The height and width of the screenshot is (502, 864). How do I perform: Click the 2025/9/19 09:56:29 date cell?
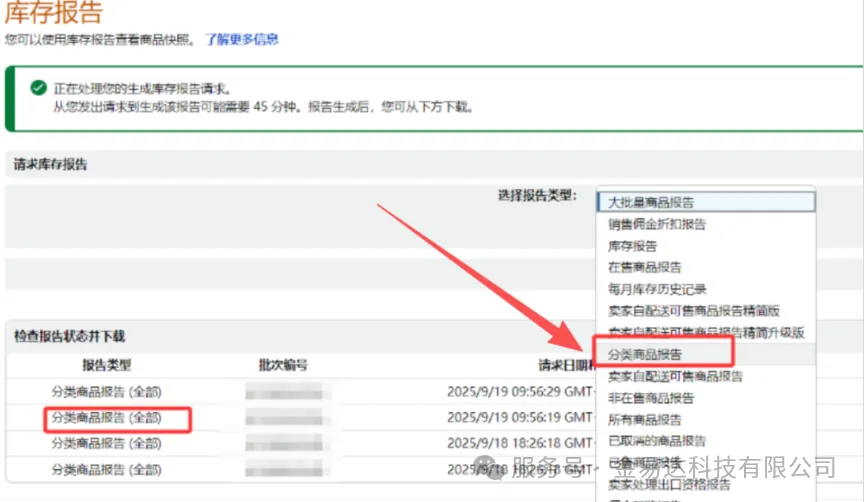coord(521,392)
